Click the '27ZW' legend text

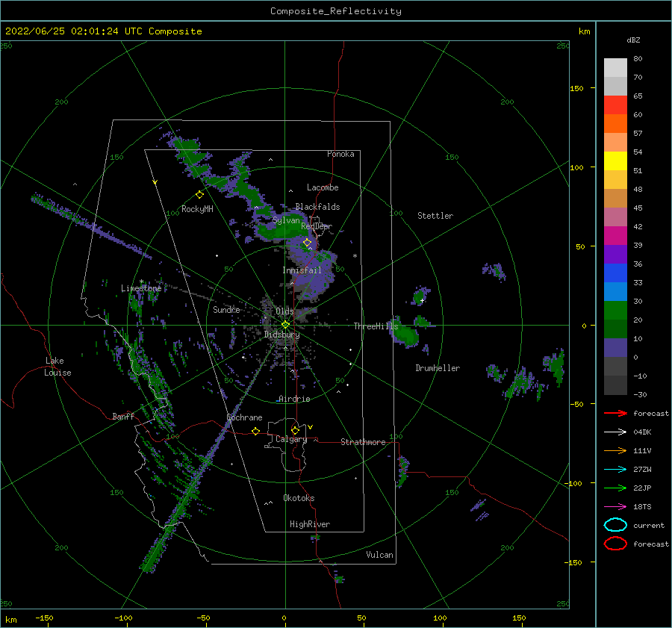642,470
